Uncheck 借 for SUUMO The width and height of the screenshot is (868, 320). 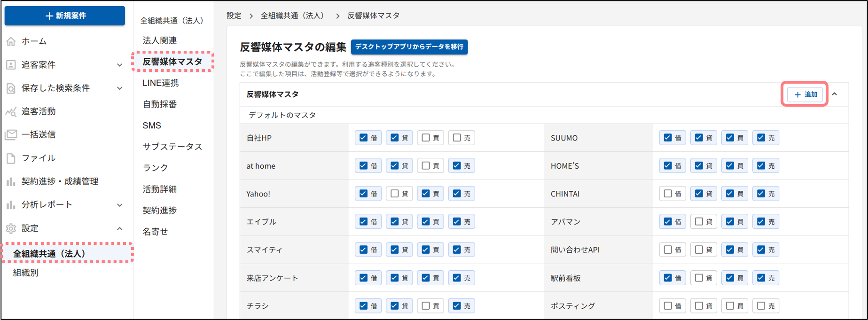[668, 138]
